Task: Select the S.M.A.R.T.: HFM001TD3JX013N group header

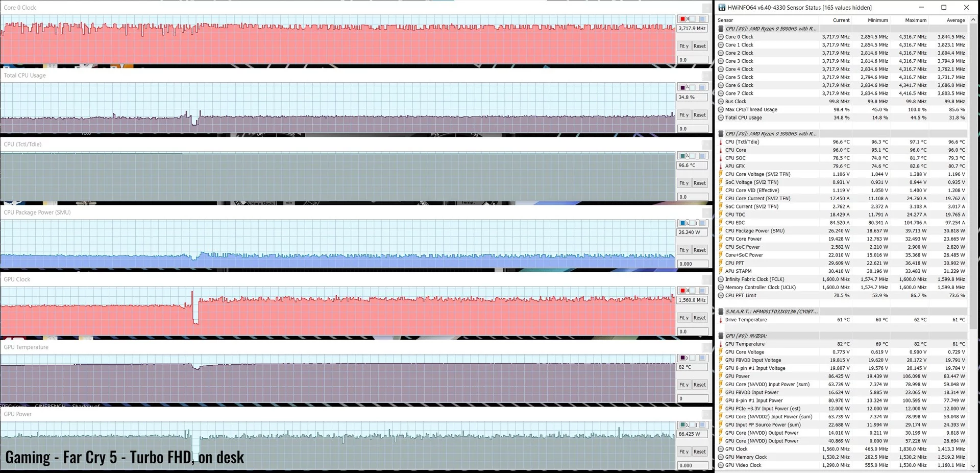Action: (771, 312)
